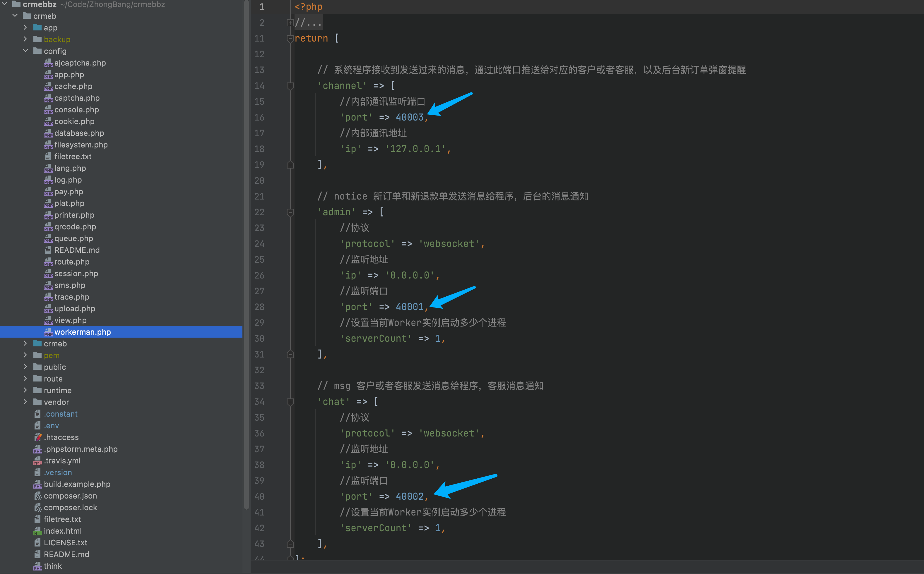Collapse the crmeb root folder chevron

(15, 16)
